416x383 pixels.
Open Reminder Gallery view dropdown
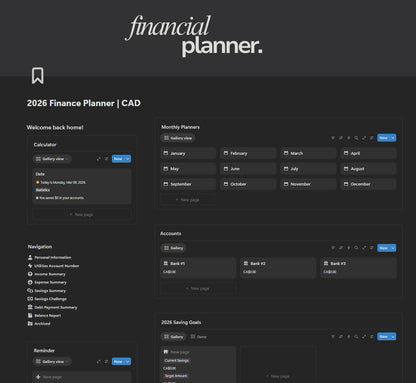(x=52, y=361)
